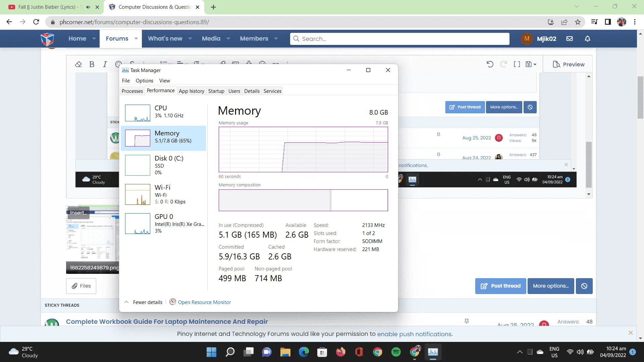The width and height of the screenshot is (644, 362).
Task: Open File Explorer from the taskbar
Action: [285, 352]
